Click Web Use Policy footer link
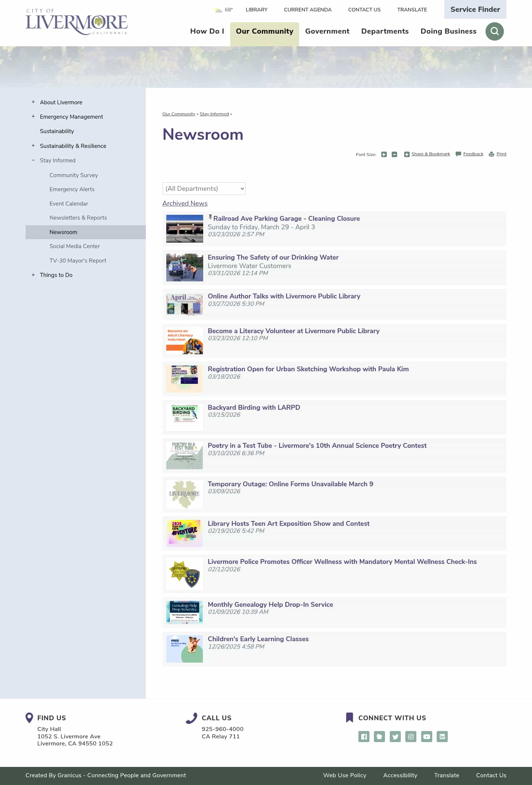This screenshot has width=532, height=785. click(345, 775)
